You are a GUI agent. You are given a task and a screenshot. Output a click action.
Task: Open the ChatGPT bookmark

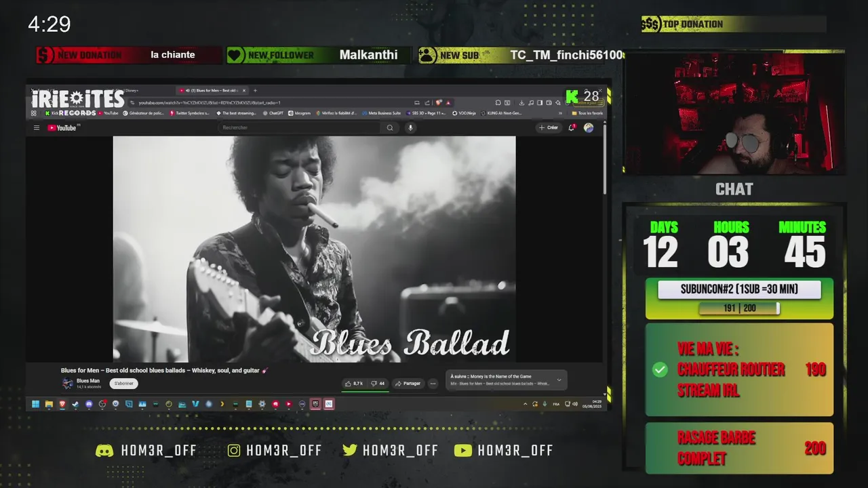[273, 113]
